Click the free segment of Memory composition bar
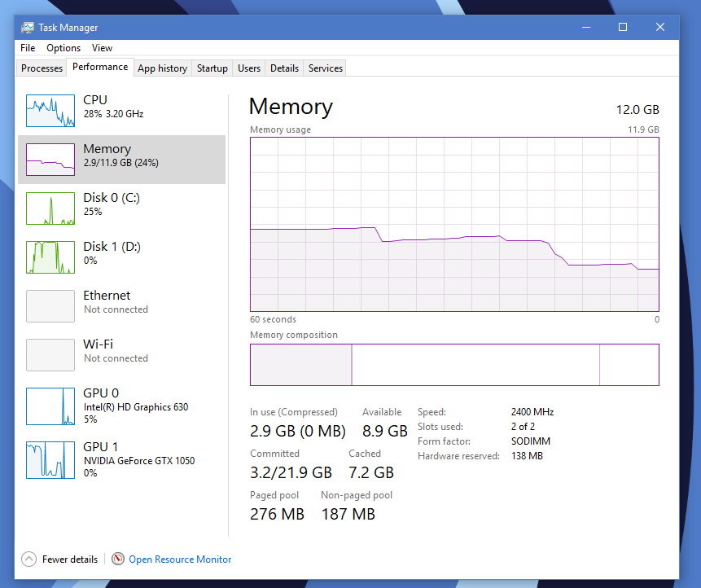Screen dimensions: 701x588 tap(629, 365)
